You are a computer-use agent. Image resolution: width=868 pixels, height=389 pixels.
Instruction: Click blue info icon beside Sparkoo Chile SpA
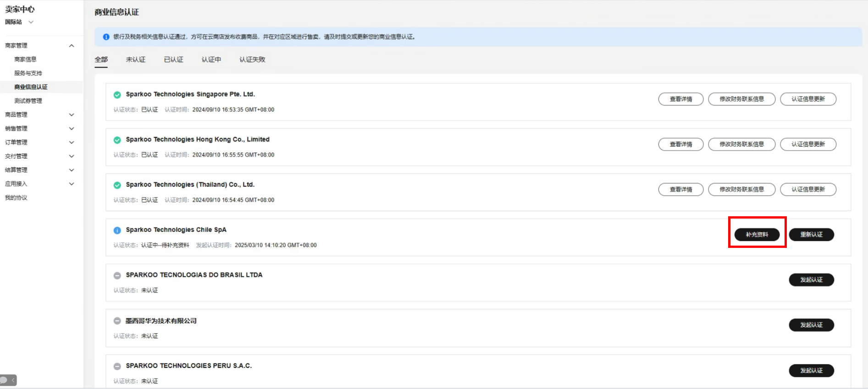[x=117, y=230]
